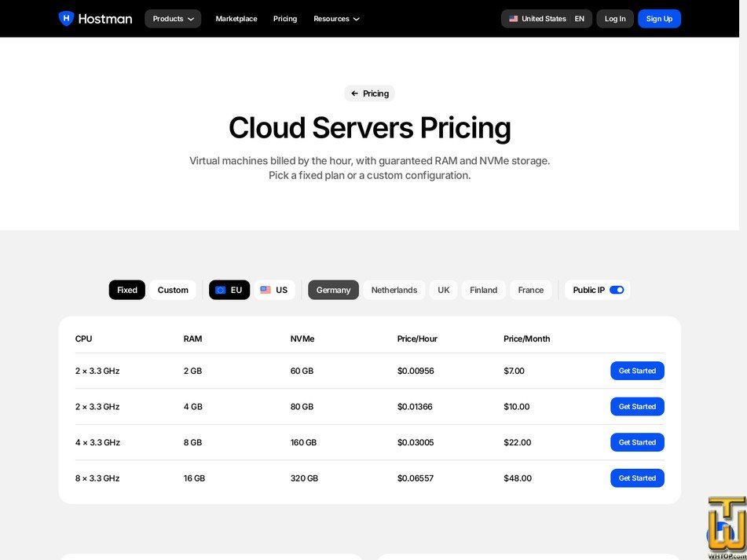Click the Price/Month column header

[527, 339]
